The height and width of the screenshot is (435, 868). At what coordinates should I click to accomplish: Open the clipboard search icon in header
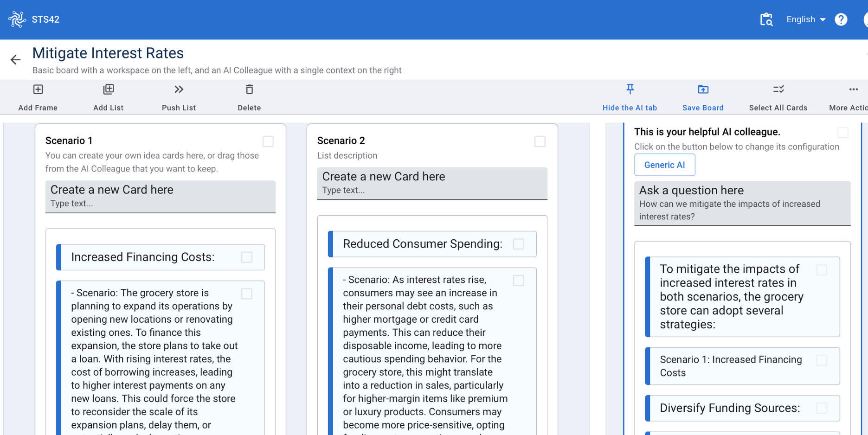[x=766, y=19]
